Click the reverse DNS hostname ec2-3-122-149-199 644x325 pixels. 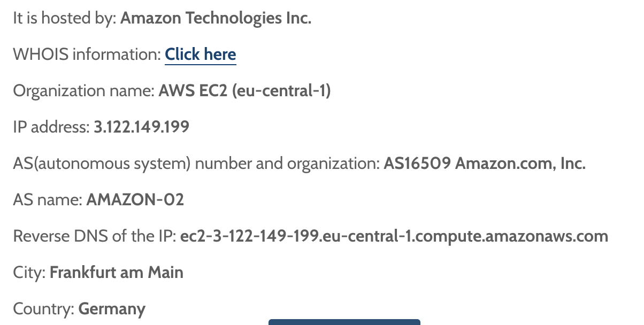394,236
